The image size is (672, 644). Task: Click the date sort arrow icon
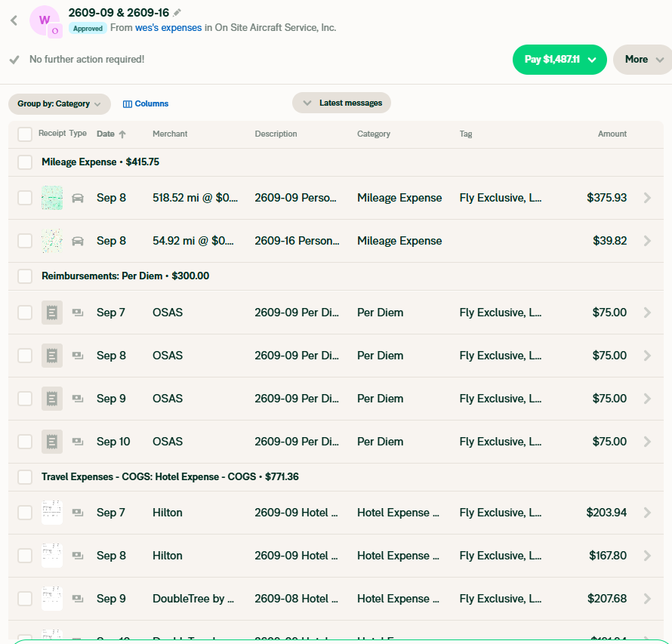[122, 134]
